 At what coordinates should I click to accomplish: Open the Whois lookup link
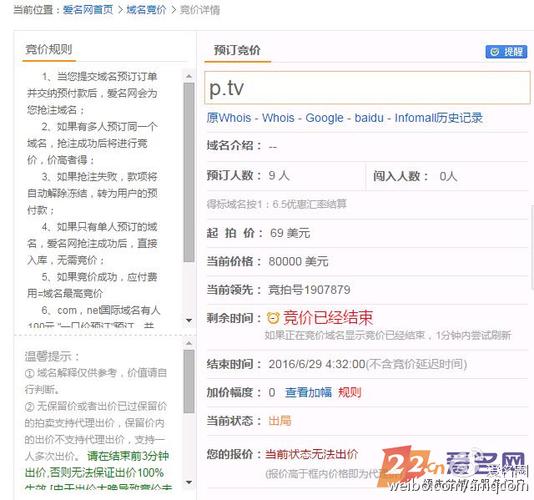pos(278,118)
